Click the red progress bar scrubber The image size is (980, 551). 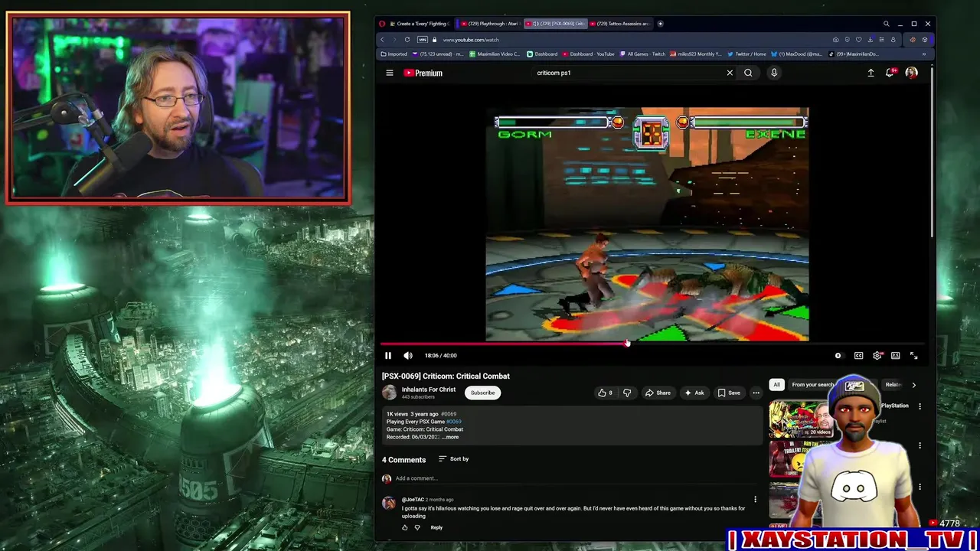627,344
